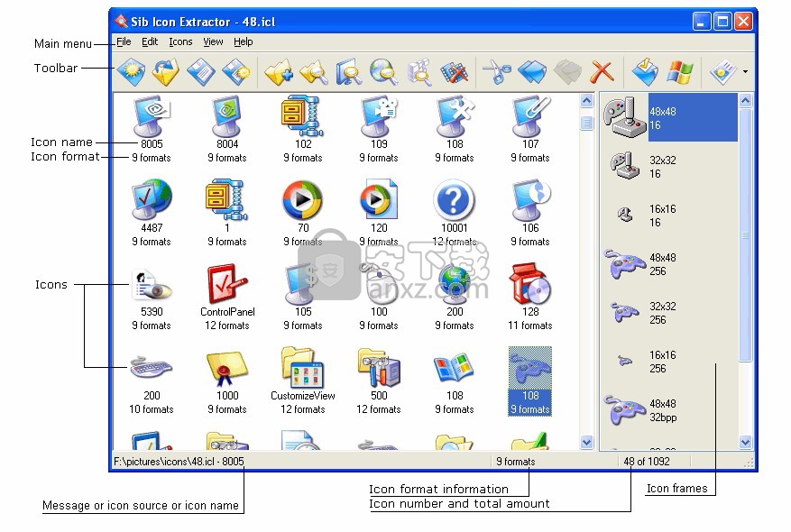Screen dimensions: 791x532
Task: Open the Icons menu
Action: pyautogui.click(x=180, y=41)
